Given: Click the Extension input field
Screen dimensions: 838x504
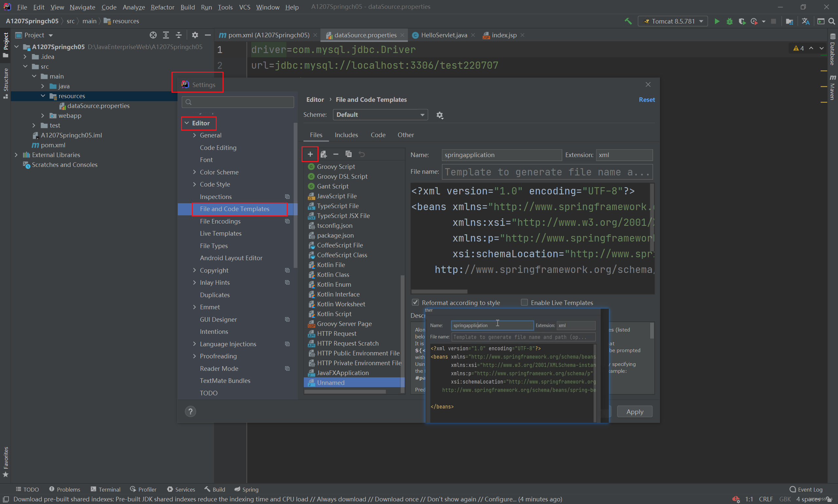Looking at the screenshot, I should pos(624,155).
